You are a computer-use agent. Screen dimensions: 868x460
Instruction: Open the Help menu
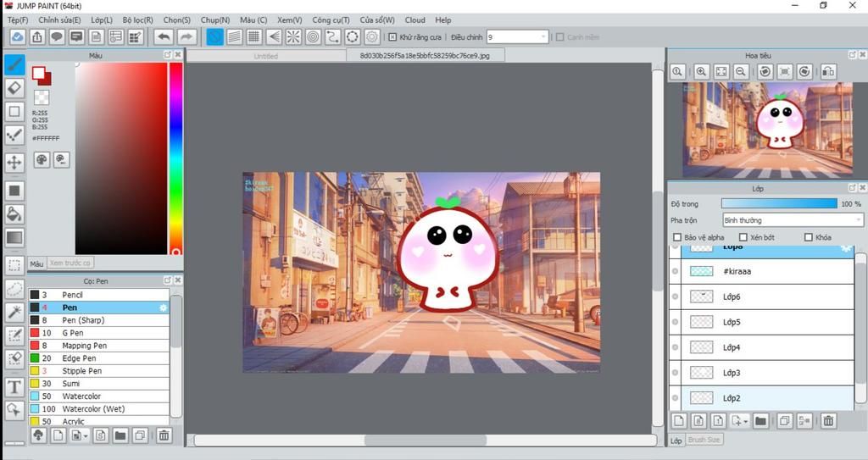[442, 20]
